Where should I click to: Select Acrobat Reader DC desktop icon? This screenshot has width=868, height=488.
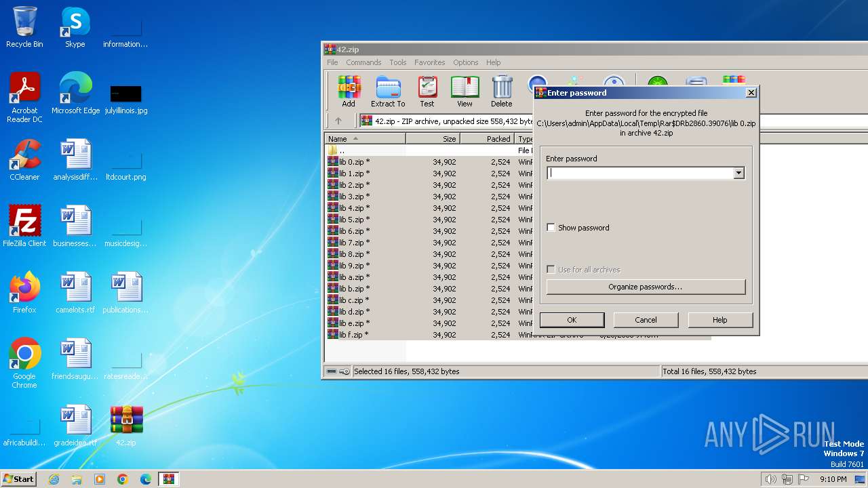[24, 98]
